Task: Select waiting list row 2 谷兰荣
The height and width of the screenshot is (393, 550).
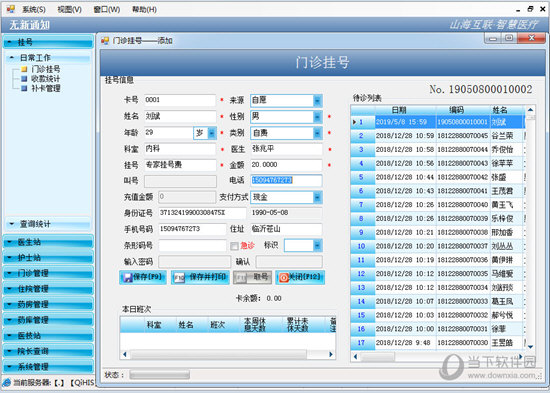Action: pos(438,136)
